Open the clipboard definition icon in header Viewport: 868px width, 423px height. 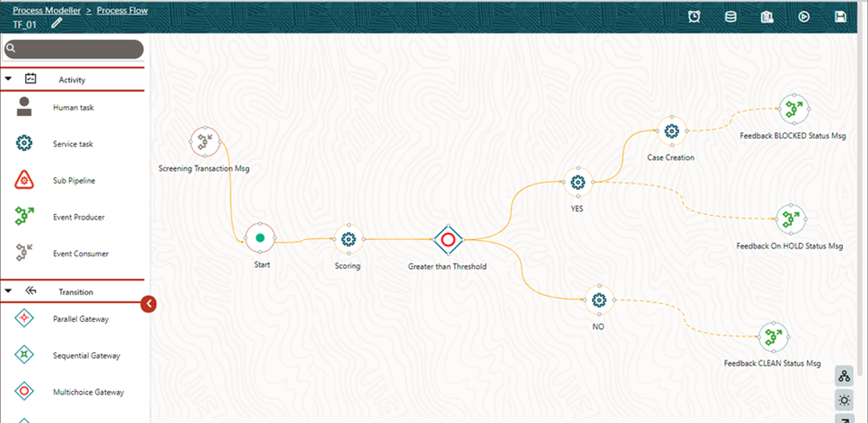tap(767, 17)
